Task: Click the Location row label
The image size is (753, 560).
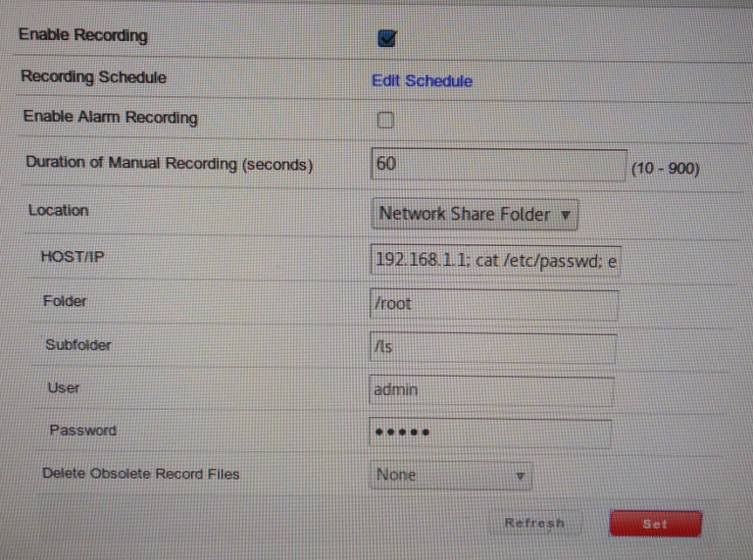Action: [58, 210]
